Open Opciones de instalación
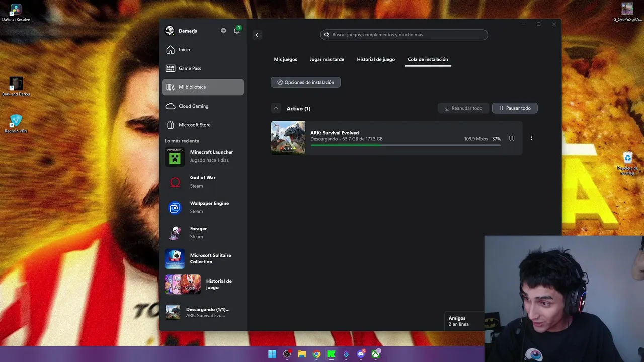The height and width of the screenshot is (362, 644). (305, 82)
